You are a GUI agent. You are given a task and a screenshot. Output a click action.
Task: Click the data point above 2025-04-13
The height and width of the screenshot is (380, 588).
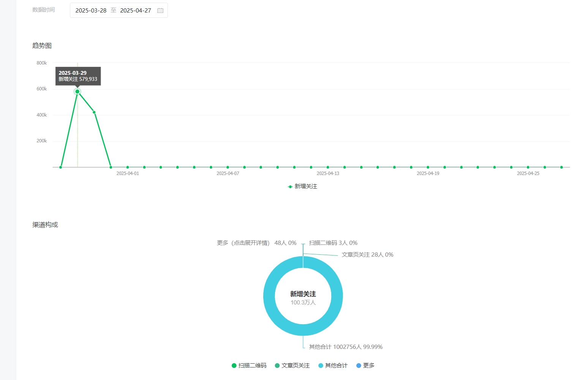click(328, 167)
